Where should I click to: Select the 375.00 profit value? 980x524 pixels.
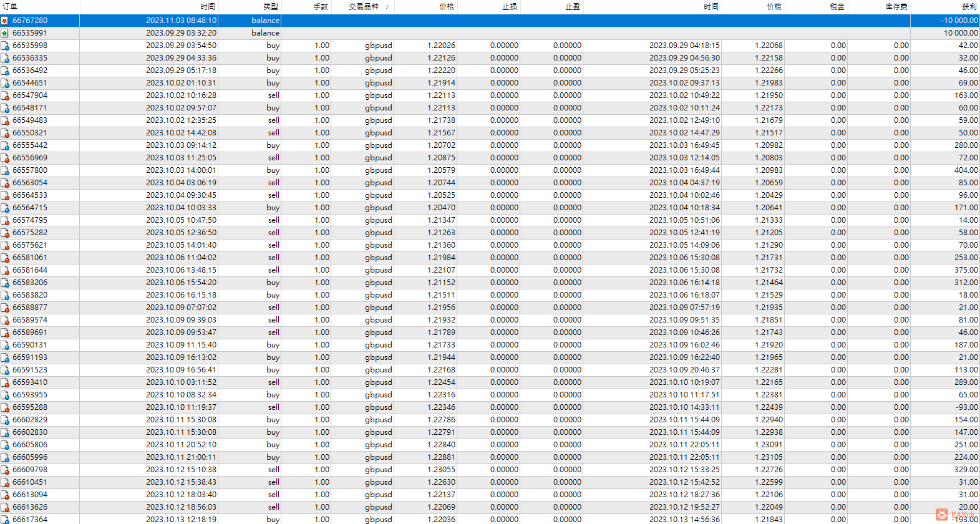tap(966, 270)
